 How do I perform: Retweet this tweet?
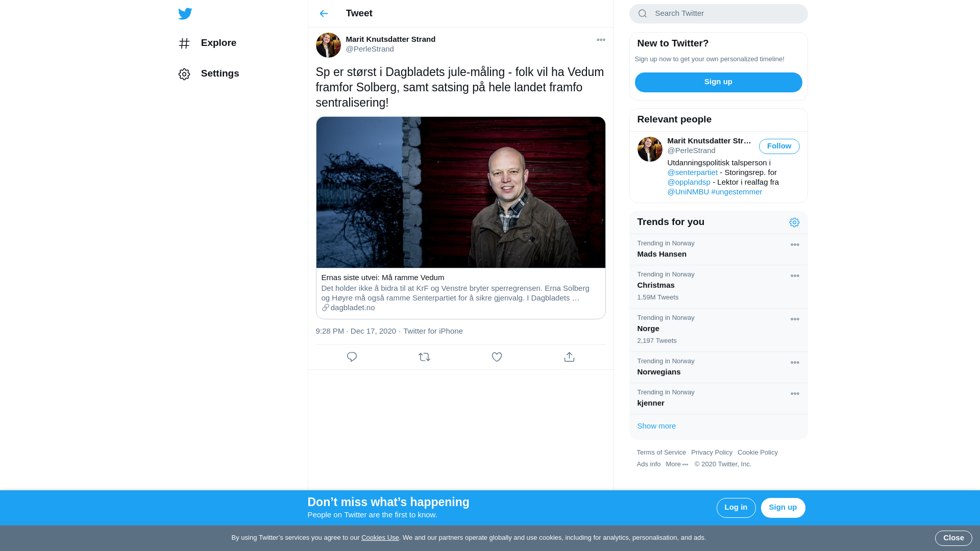(x=424, y=357)
